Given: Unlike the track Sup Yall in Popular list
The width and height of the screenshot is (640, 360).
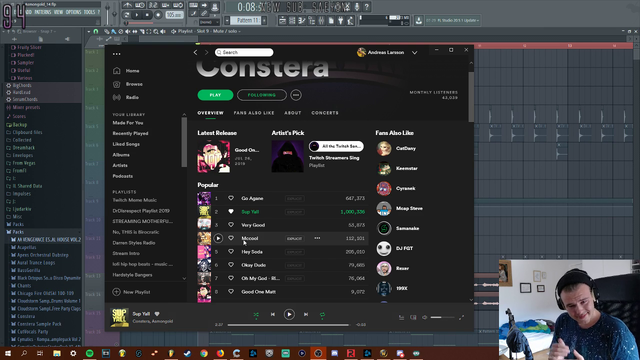Looking at the screenshot, I should [x=231, y=211].
